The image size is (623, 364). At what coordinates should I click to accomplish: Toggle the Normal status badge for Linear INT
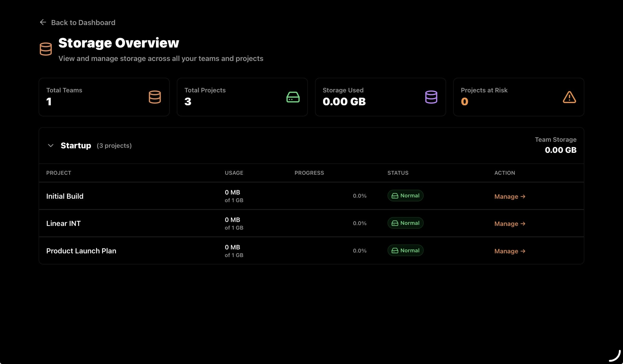pyautogui.click(x=405, y=223)
